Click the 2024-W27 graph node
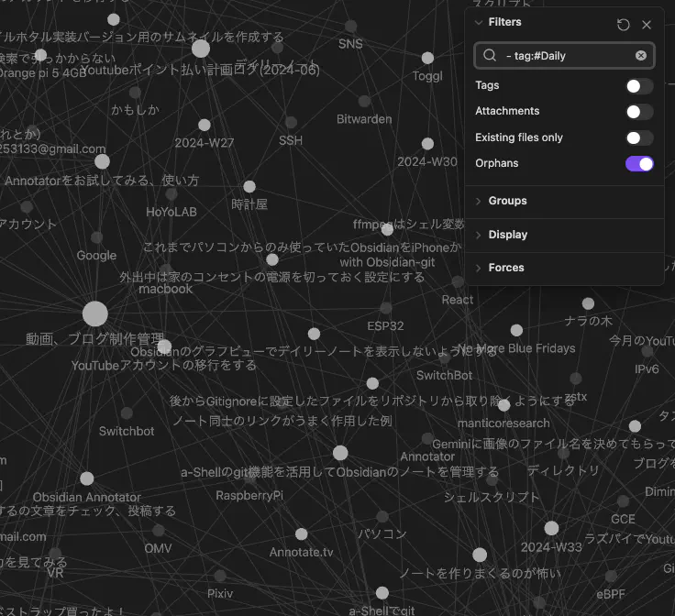 point(205,126)
